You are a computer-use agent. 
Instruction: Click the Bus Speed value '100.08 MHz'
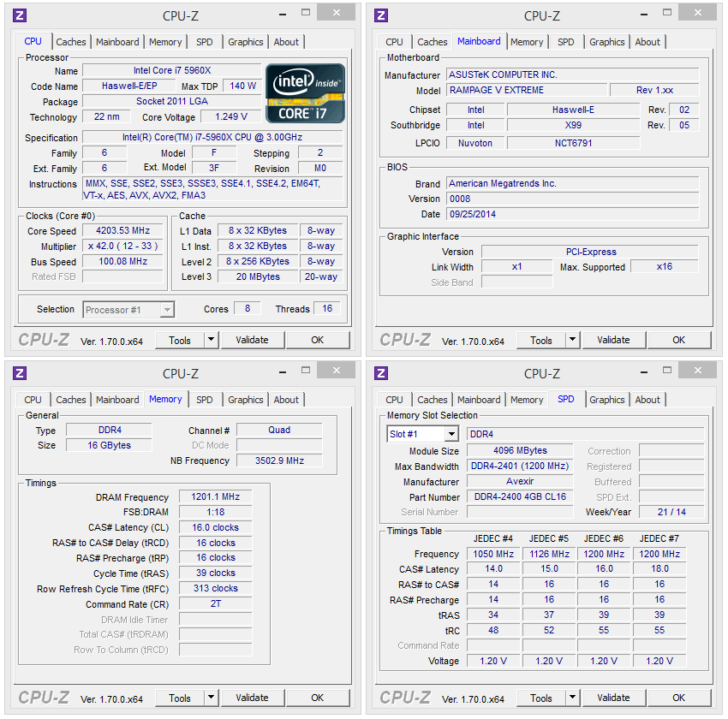point(123,261)
